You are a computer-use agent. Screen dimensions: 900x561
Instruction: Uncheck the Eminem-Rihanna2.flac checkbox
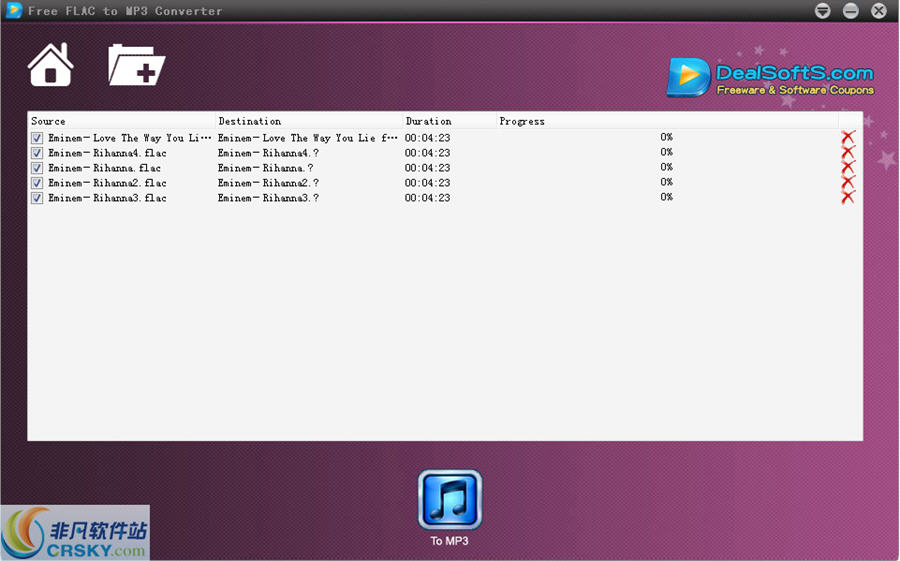(37, 183)
